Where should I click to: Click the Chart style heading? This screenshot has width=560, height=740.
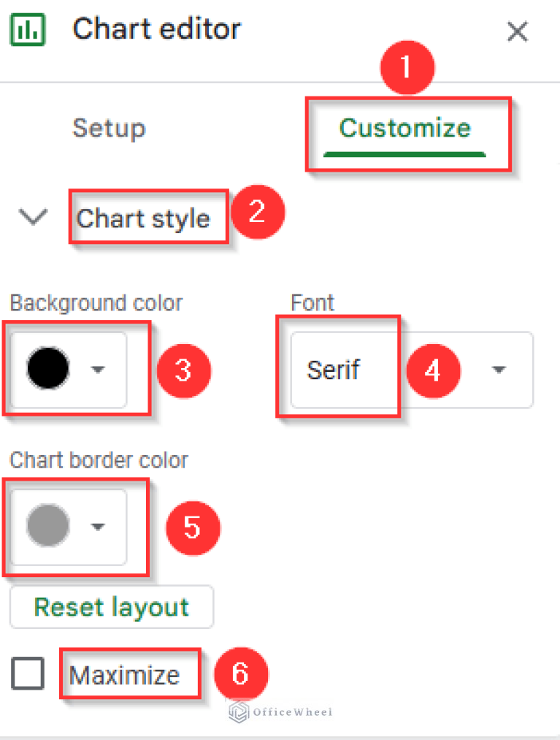pyautogui.click(x=148, y=217)
